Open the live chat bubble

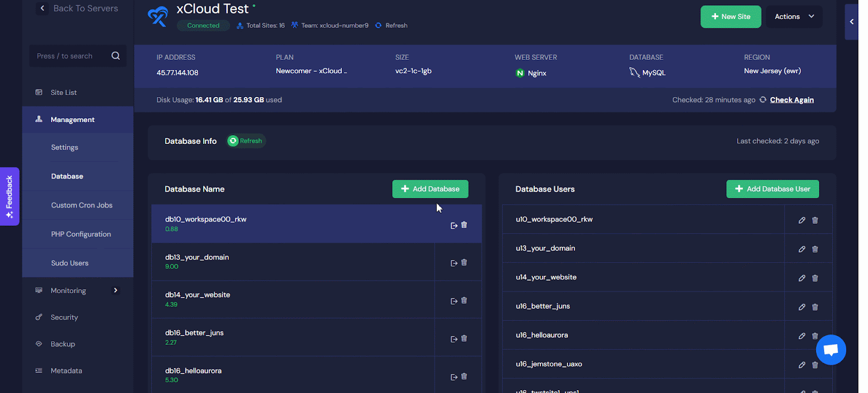coord(831,350)
